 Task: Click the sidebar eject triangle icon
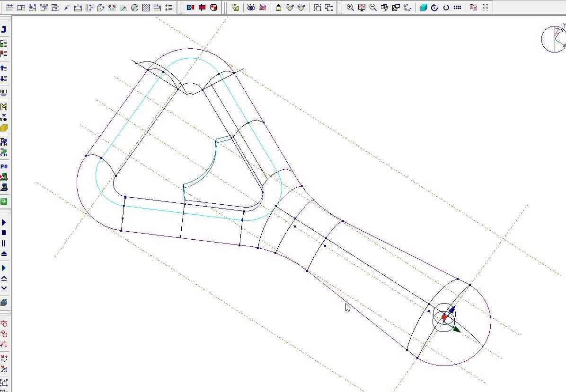point(4,254)
